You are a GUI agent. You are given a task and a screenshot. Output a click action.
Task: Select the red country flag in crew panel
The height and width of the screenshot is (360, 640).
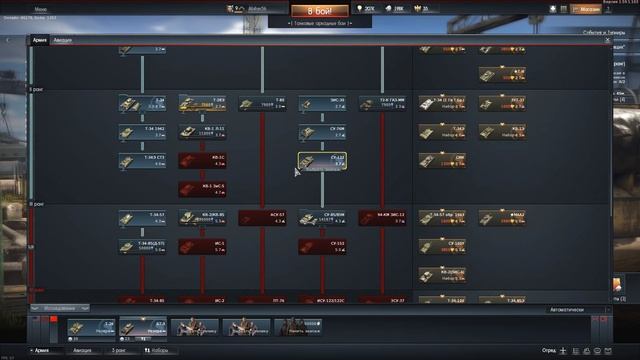coord(53,319)
